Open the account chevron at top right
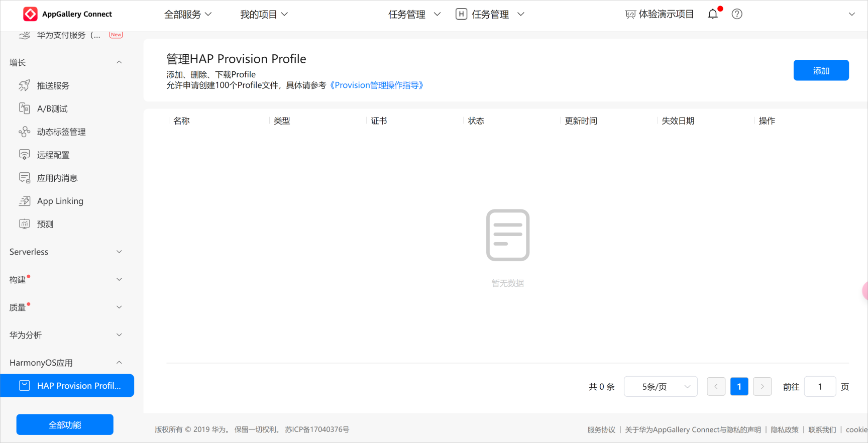 click(851, 14)
